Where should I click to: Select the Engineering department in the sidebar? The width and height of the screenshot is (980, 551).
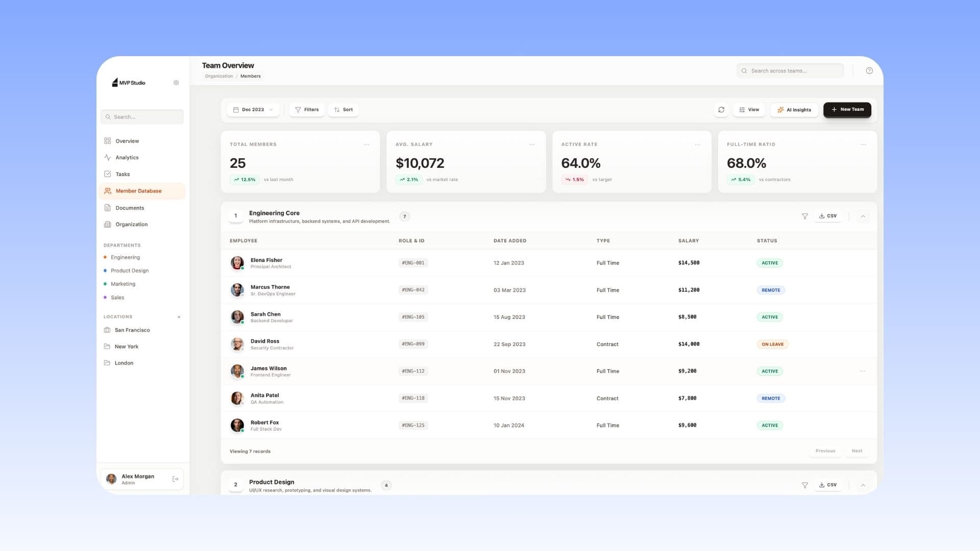click(125, 257)
